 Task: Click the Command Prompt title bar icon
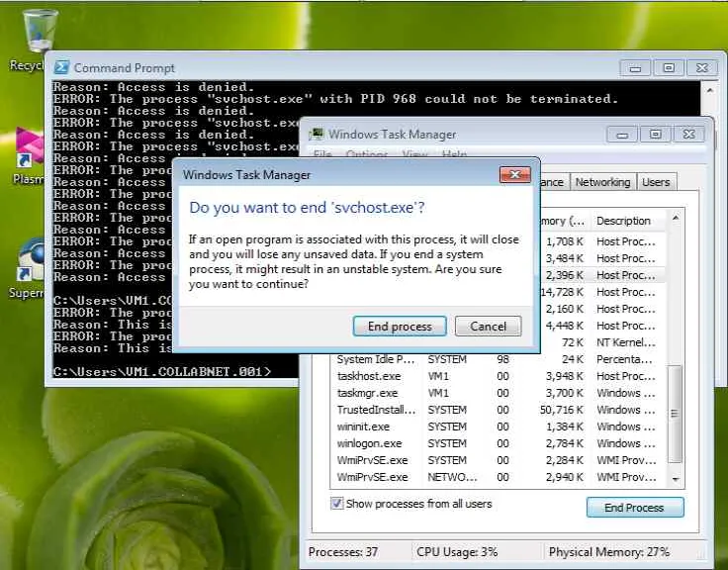[x=61, y=68]
